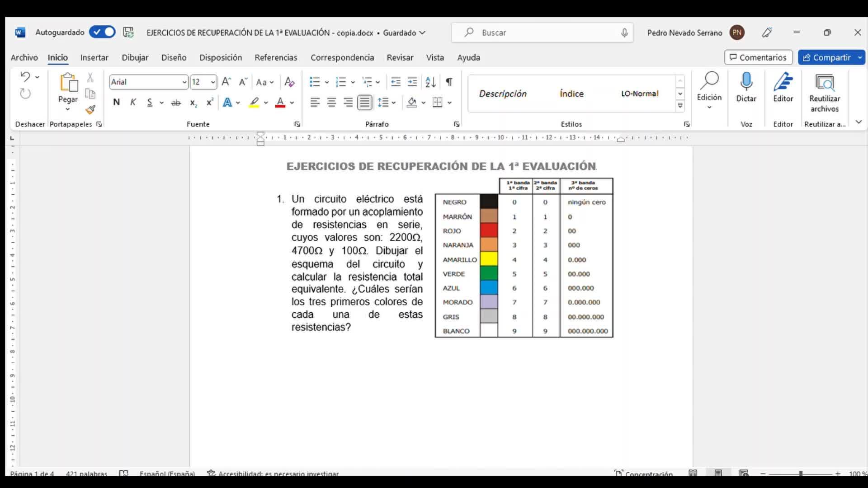Apply the red font color swatch
This screenshot has height=488, width=868.
pyautogui.click(x=280, y=103)
